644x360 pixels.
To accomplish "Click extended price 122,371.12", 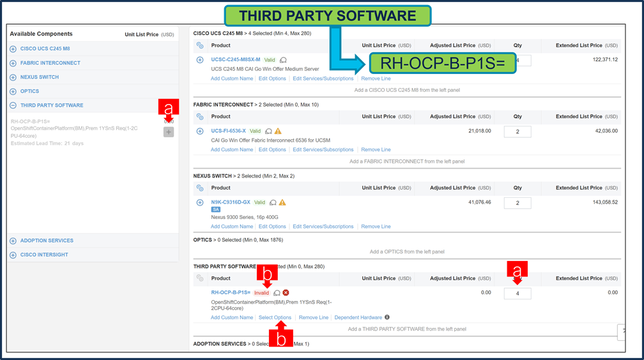I will click(605, 59).
